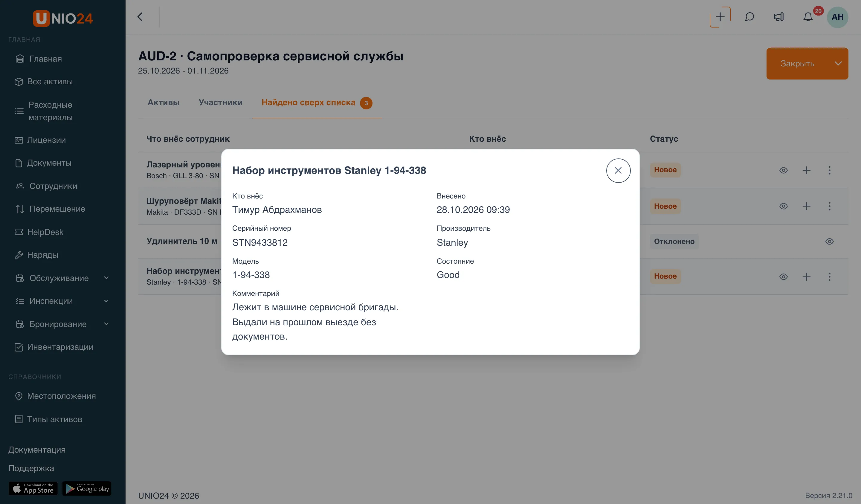Expand the Закрыть button dropdown arrow
Screen dimensions: 861x504
(x=838, y=64)
